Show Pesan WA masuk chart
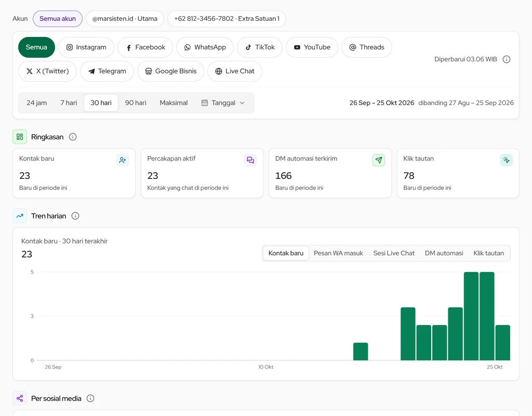The image size is (532, 416). click(338, 253)
